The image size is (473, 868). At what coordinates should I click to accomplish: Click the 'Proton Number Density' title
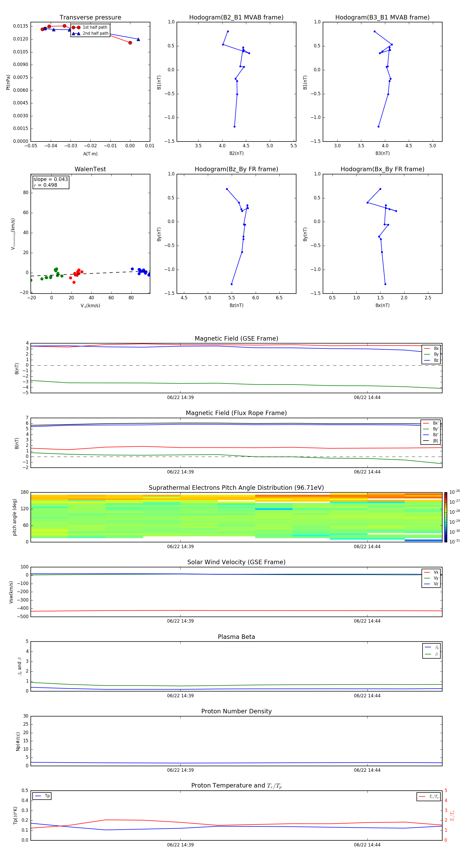[236, 711]
